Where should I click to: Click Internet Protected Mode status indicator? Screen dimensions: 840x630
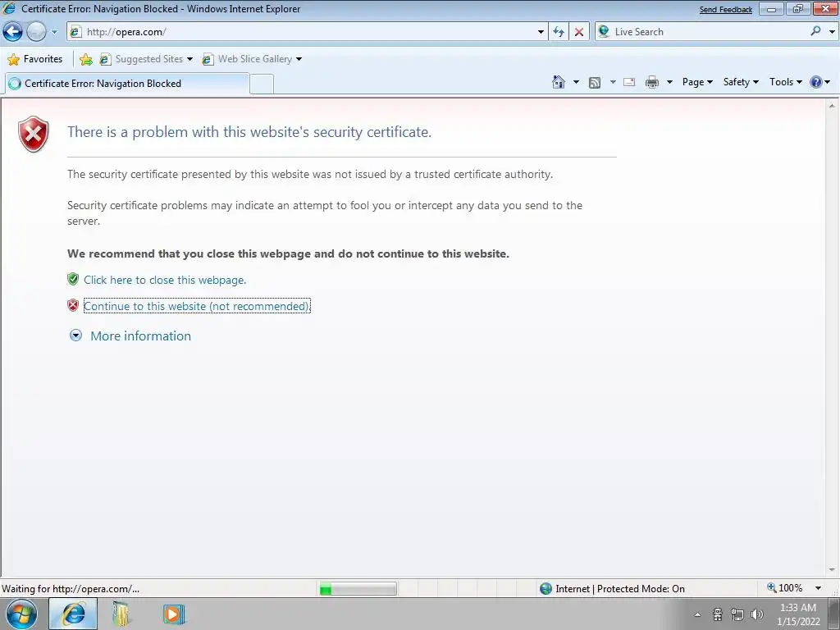tap(612, 589)
